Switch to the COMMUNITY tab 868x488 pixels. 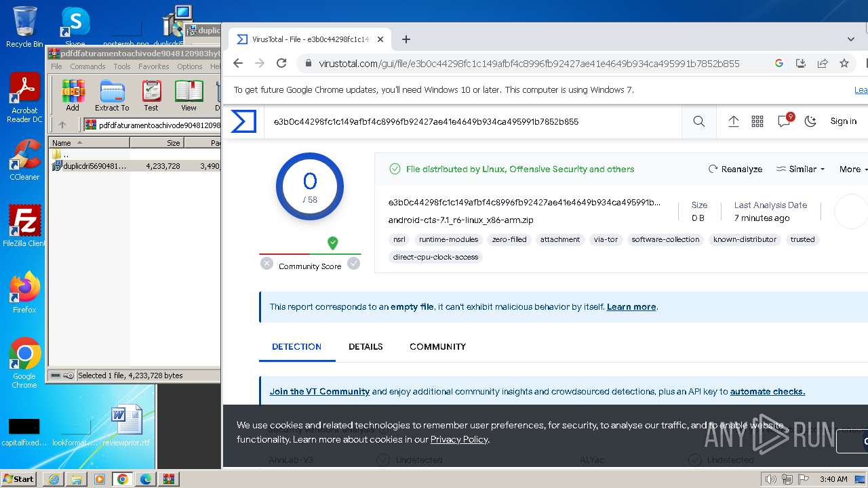click(437, 346)
